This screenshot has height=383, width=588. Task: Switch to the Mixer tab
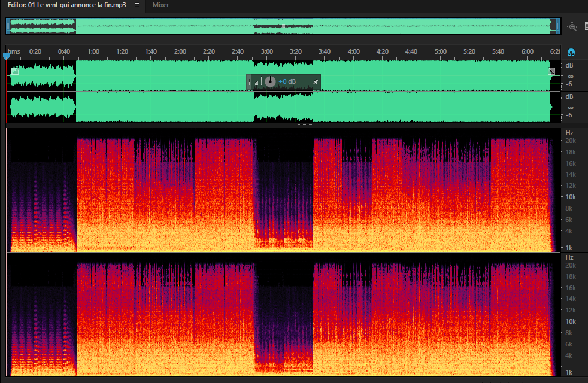(160, 5)
